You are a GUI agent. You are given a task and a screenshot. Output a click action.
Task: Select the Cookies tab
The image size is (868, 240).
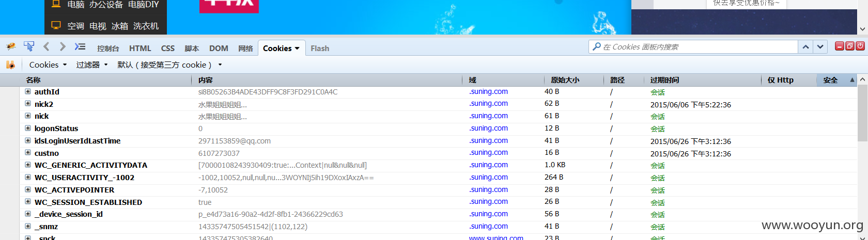[281, 48]
